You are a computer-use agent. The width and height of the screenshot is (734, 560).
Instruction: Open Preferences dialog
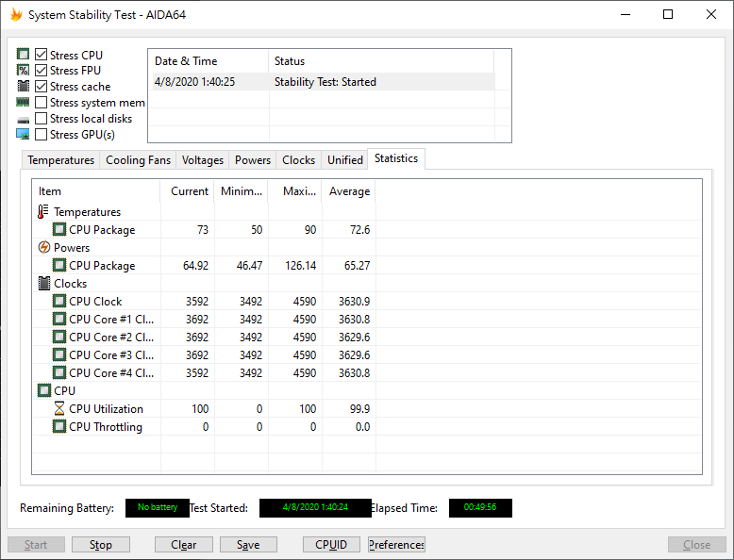(x=396, y=545)
